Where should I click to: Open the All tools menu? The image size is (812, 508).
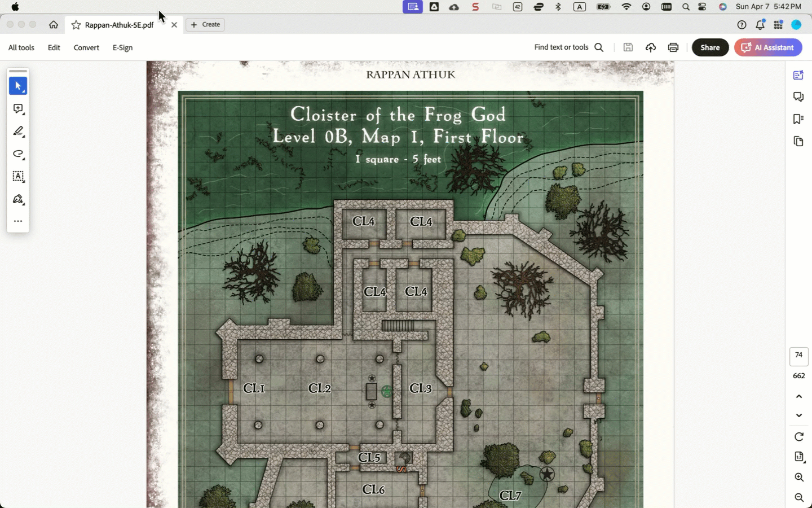(21, 47)
